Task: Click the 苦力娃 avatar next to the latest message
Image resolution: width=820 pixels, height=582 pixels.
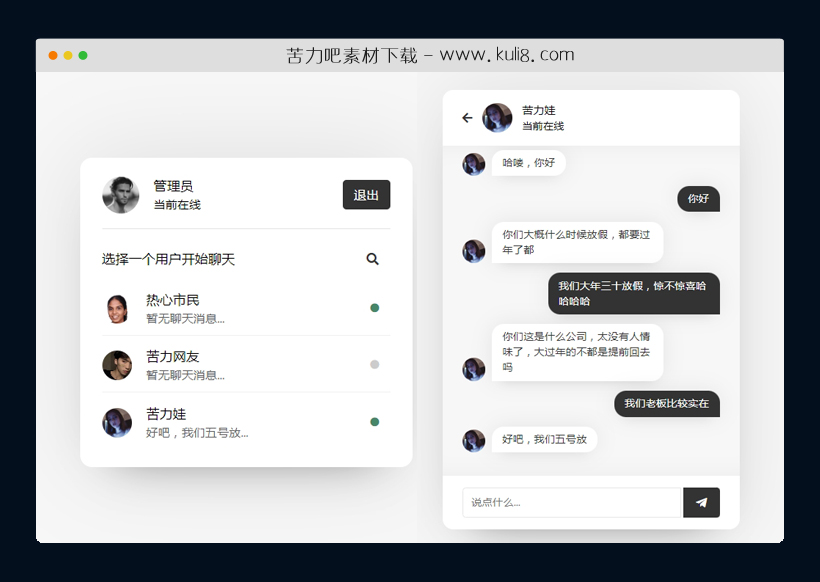Action: pos(473,440)
